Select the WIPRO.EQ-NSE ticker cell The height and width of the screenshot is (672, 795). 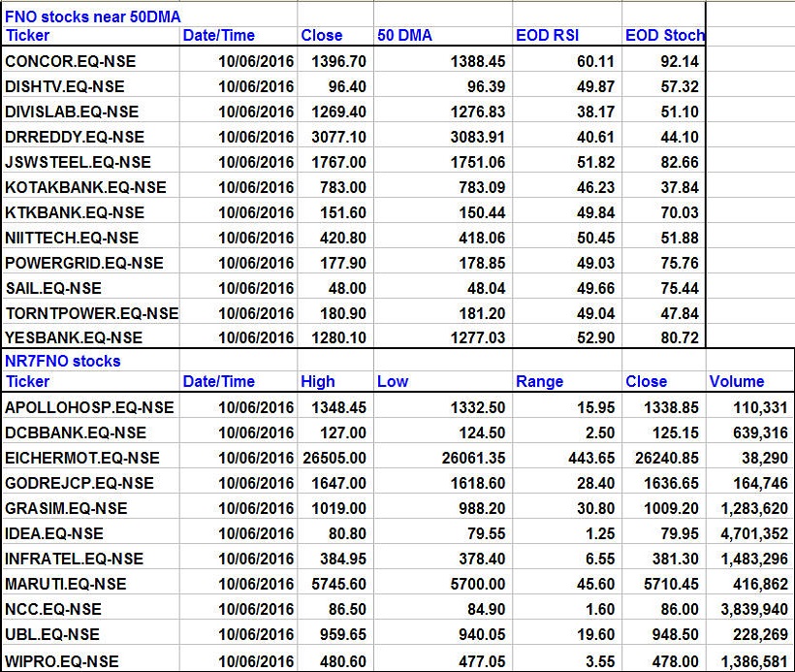coord(62,660)
